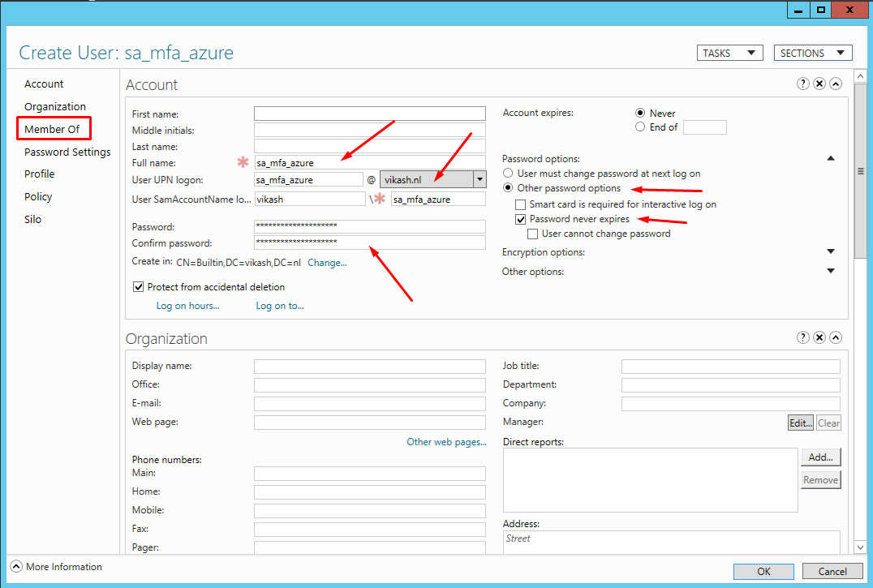Click the Change... link for Create in
The image size is (873, 588).
328,263
